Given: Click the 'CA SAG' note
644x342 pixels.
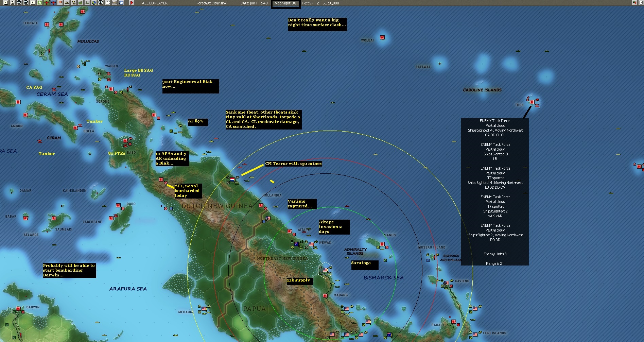Looking at the screenshot, I should pos(34,87).
